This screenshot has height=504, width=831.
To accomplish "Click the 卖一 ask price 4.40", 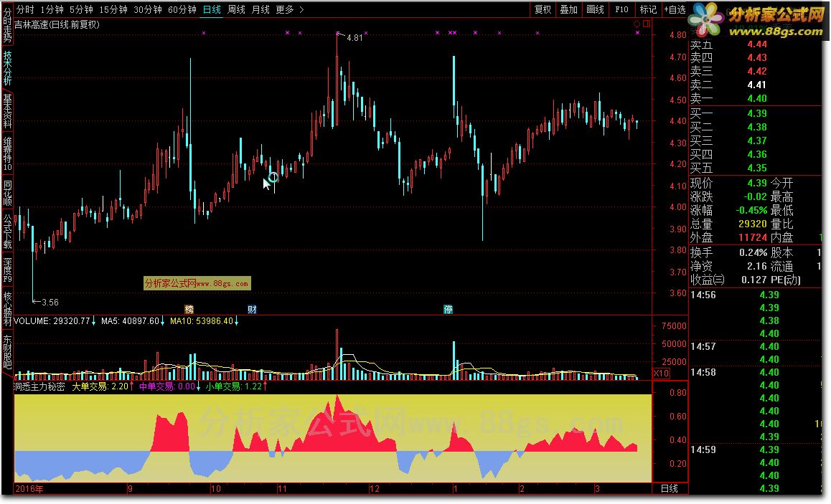I will pos(757,98).
